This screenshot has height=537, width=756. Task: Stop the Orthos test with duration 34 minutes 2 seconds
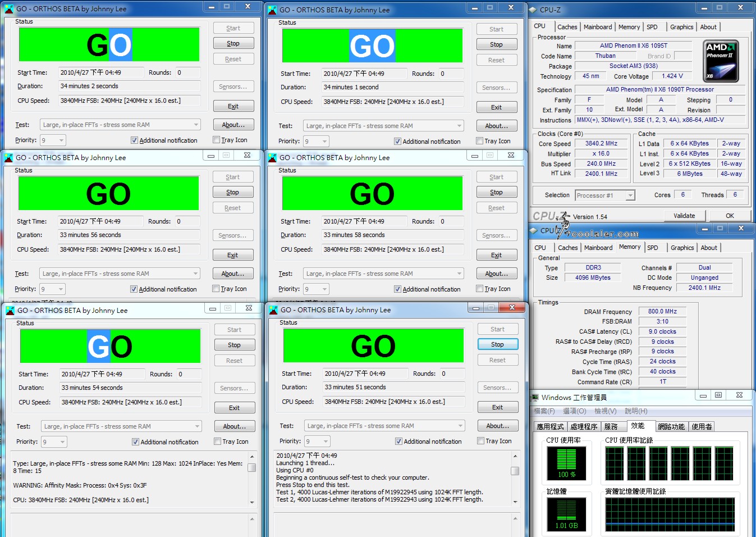[233, 43]
